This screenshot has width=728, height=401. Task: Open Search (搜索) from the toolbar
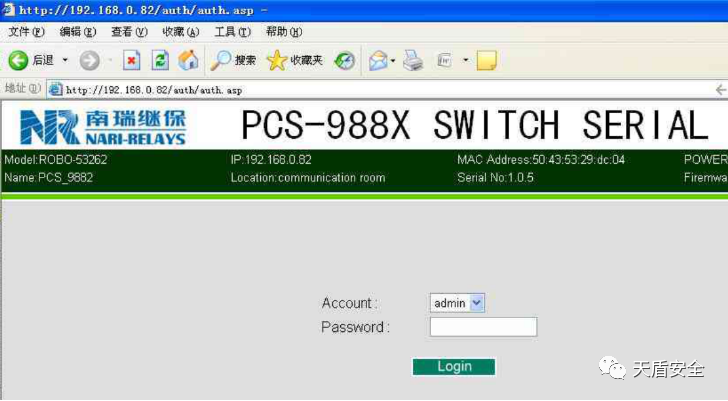[234, 61]
